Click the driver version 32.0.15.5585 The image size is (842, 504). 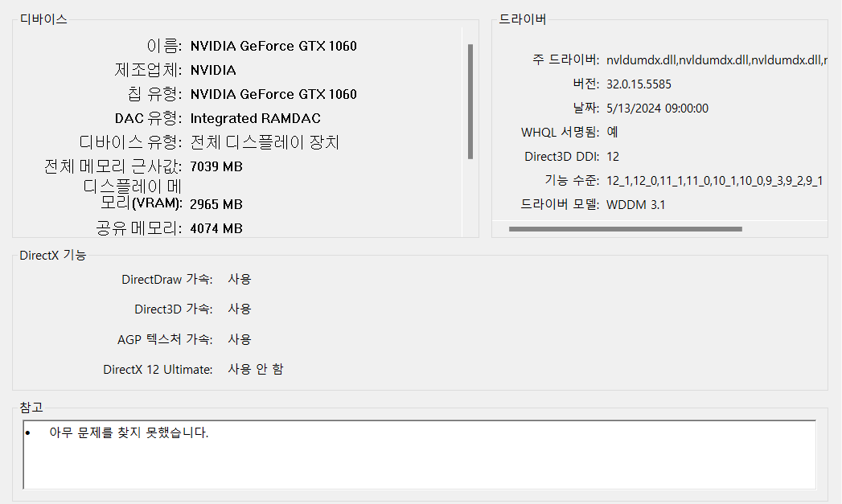[x=639, y=84]
